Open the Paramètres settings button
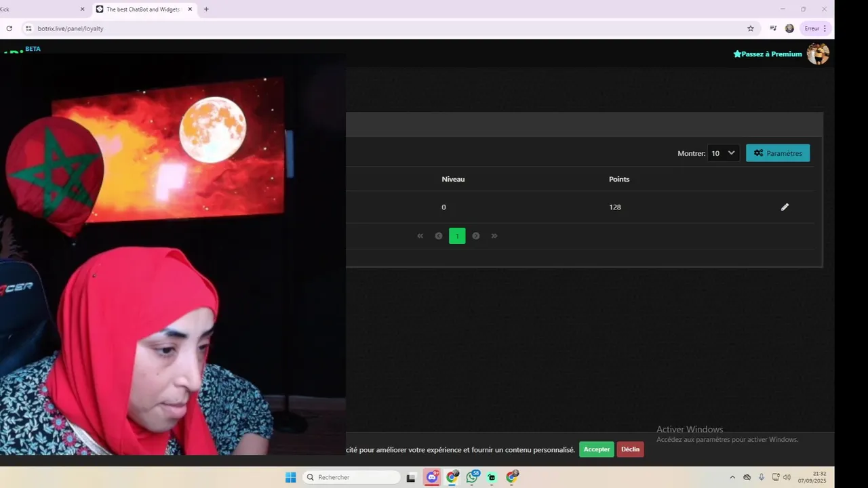 pyautogui.click(x=778, y=153)
